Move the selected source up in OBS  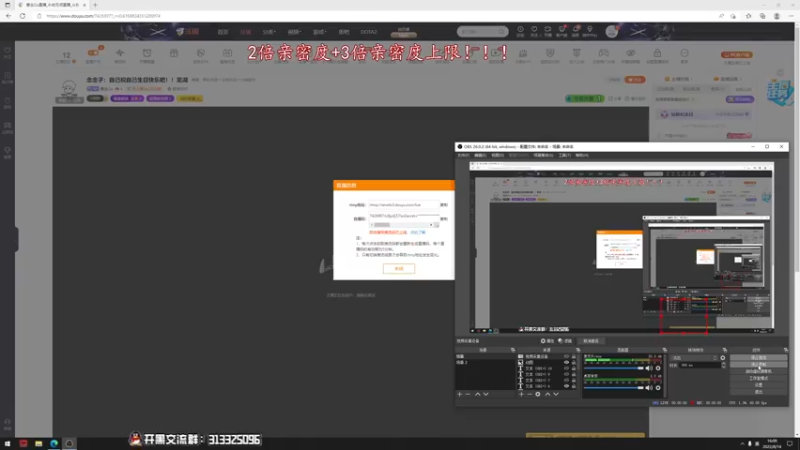(x=547, y=394)
